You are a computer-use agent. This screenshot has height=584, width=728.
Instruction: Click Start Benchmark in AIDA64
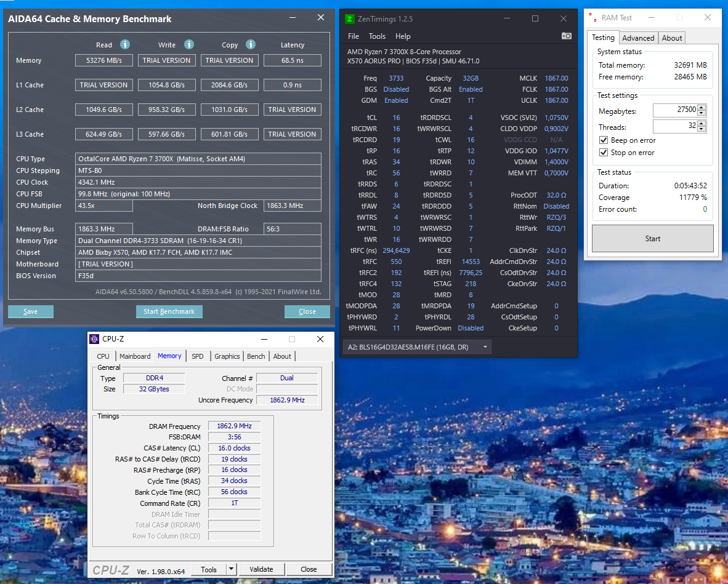coord(169,312)
